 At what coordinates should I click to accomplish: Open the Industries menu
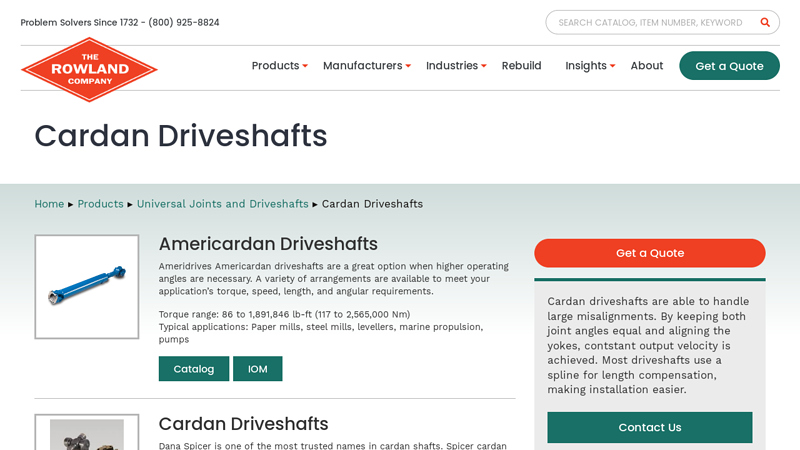tap(452, 66)
